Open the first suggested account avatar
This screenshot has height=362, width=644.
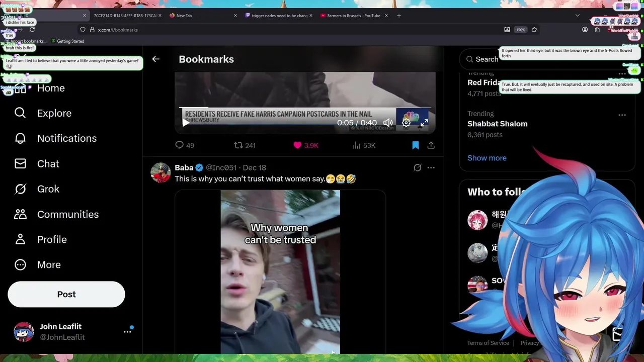[x=477, y=220]
